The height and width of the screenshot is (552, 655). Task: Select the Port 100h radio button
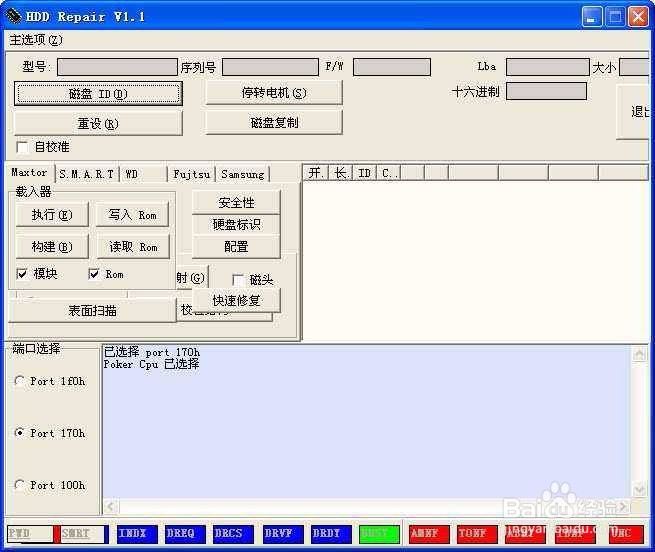coord(19,485)
